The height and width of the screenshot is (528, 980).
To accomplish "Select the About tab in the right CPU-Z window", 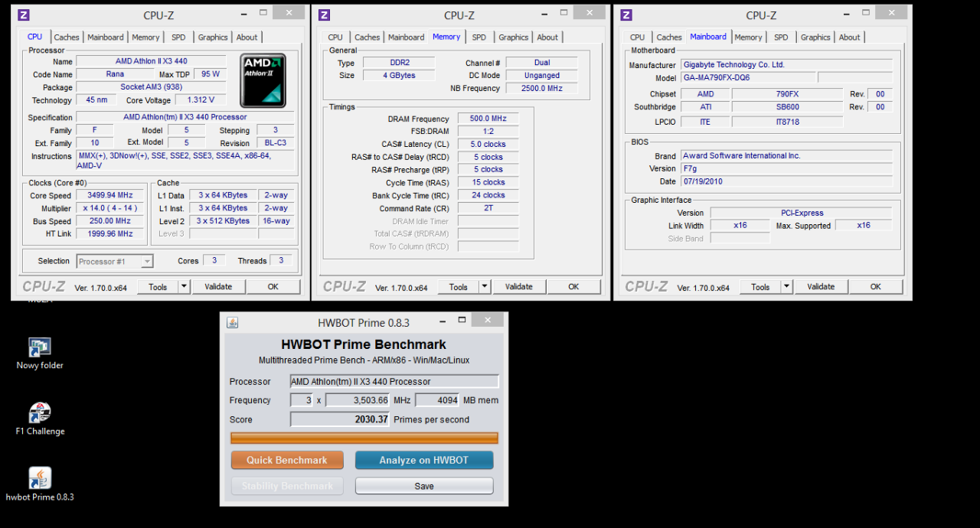I will pyautogui.click(x=849, y=37).
